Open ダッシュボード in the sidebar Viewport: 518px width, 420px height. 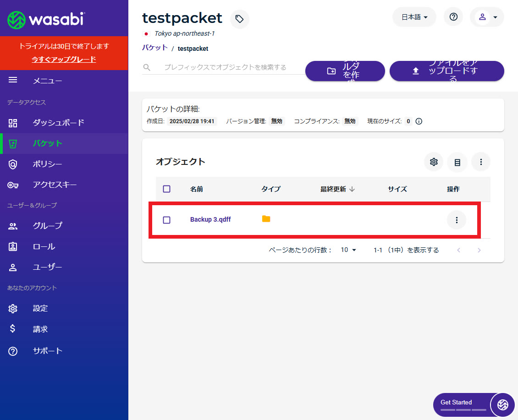pyautogui.click(x=64, y=123)
